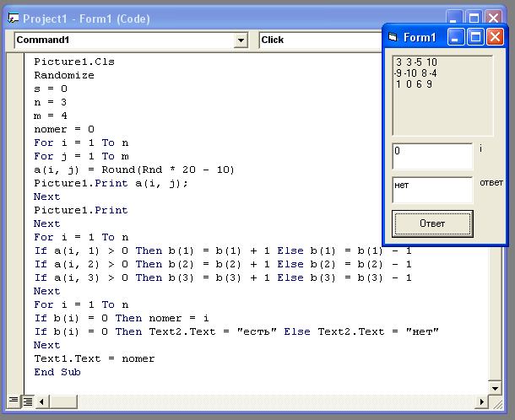Click horizontal scrollbar left arrow
The width and height of the screenshot is (515, 420).
click(x=41, y=401)
